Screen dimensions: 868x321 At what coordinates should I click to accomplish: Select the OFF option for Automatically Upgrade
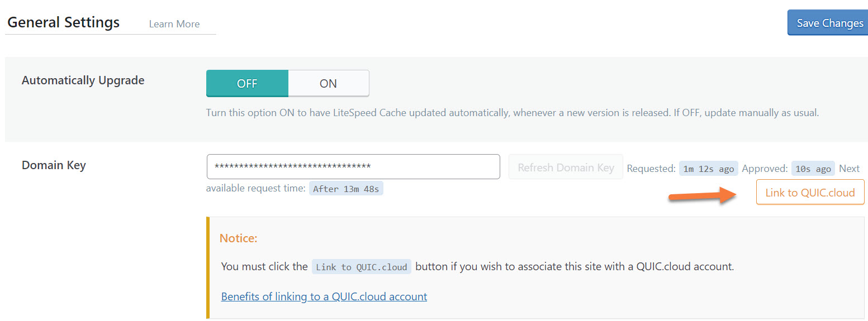(247, 83)
